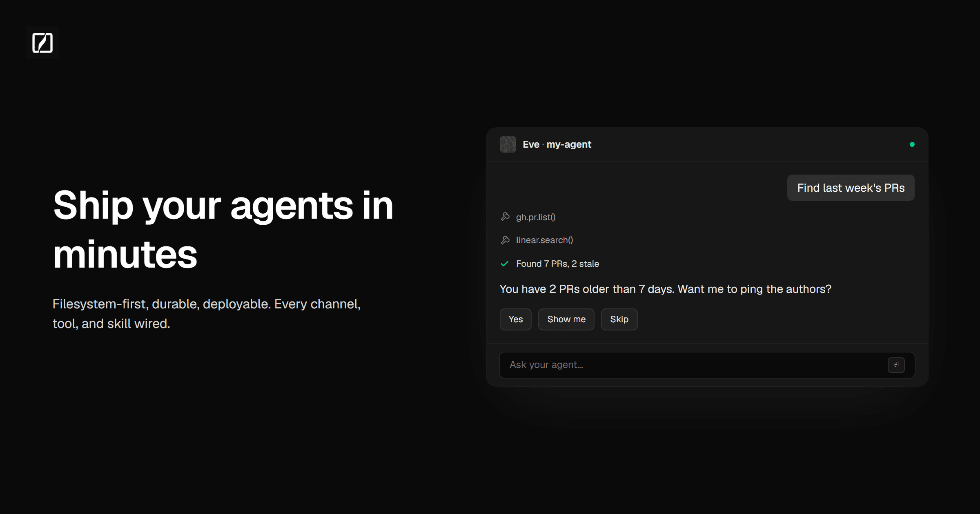This screenshot has height=514, width=980.
Task: Click the wrench icon beside gh.pr.list()
Action: coord(505,217)
